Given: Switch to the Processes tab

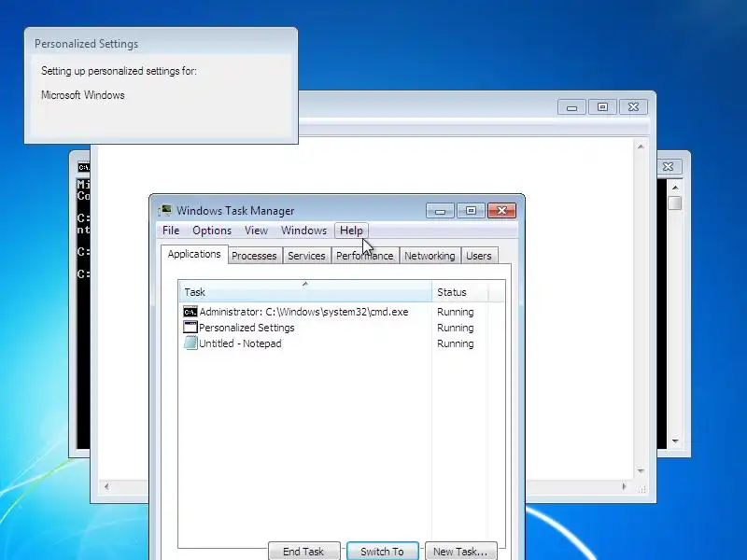Looking at the screenshot, I should [x=254, y=256].
